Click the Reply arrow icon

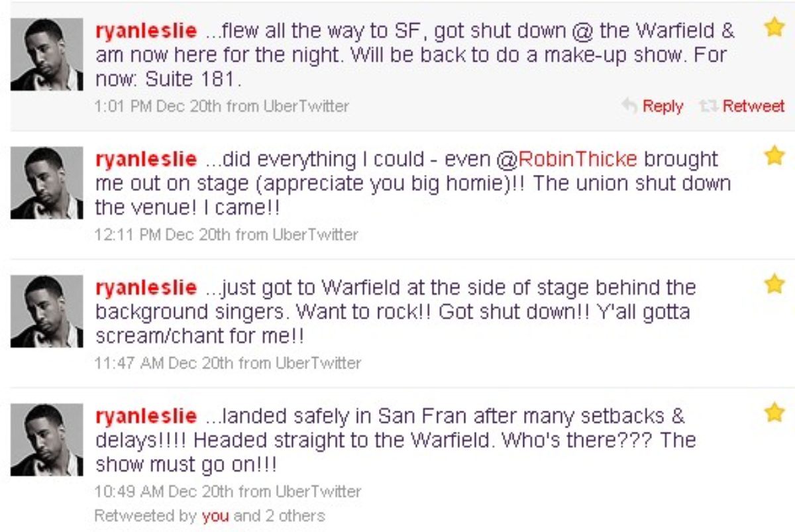point(629,106)
